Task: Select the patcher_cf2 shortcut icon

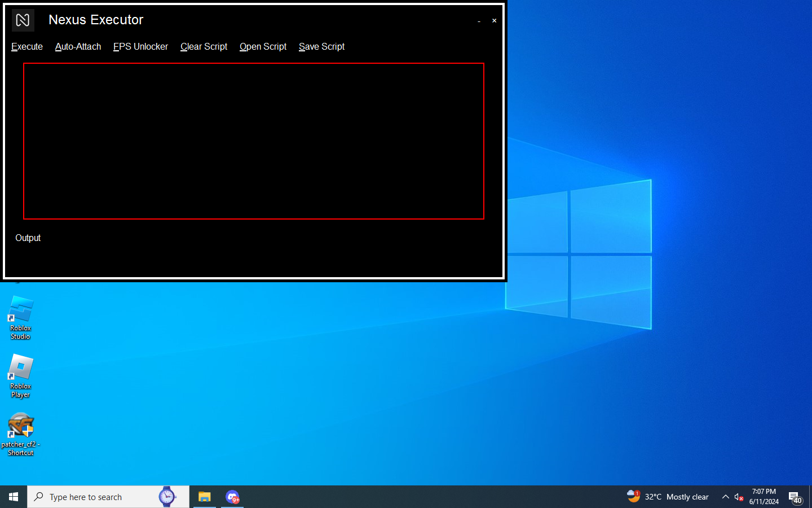Action: (21, 434)
